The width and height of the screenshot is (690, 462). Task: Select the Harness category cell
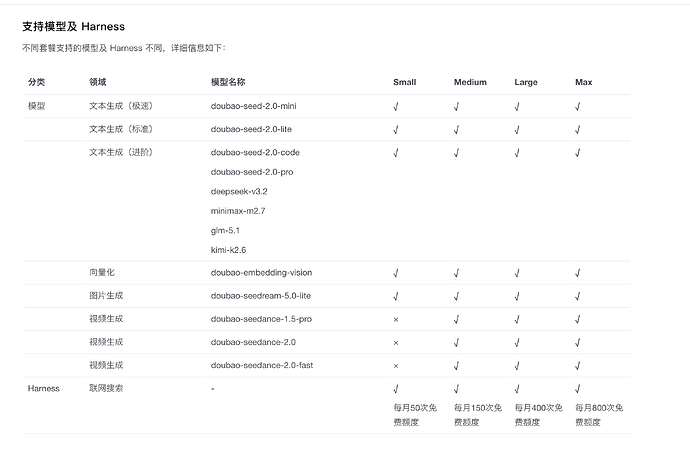pos(44,389)
